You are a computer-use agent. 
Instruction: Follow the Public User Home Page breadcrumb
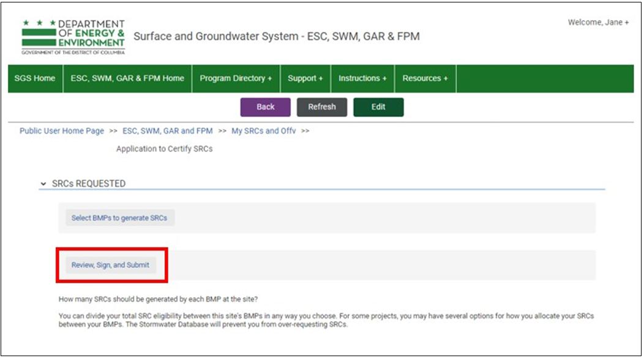pyautogui.click(x=62, y=131)
